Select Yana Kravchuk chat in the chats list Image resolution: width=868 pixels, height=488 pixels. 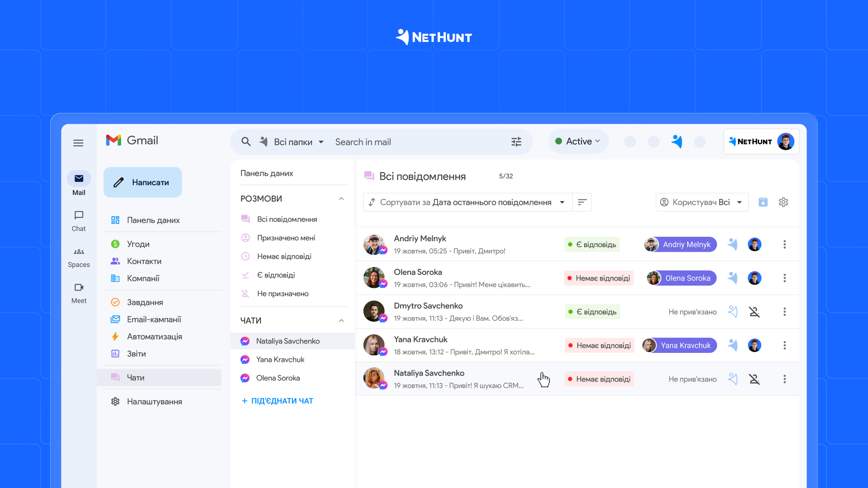[279, 359]
